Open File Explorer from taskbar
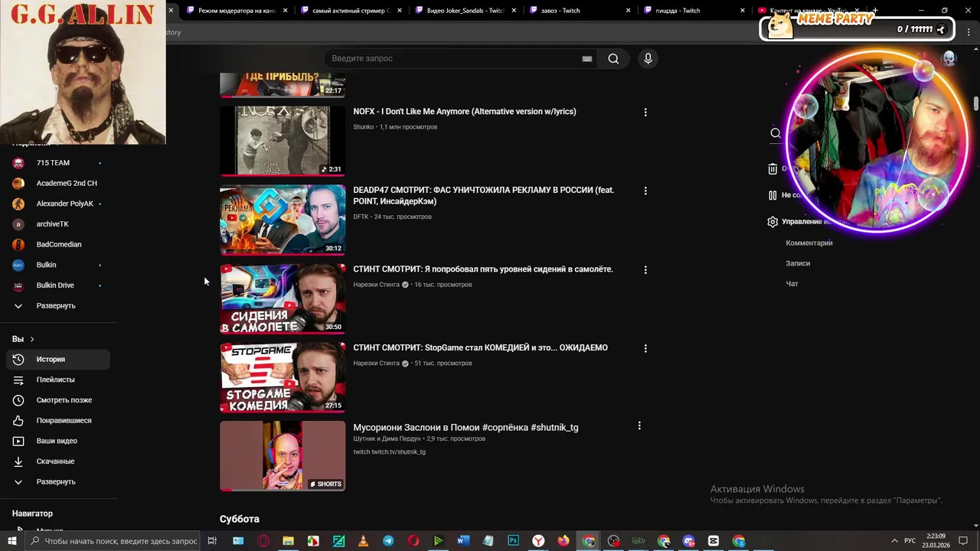Viewport: 980px width, 551px height. click(288, 541)
